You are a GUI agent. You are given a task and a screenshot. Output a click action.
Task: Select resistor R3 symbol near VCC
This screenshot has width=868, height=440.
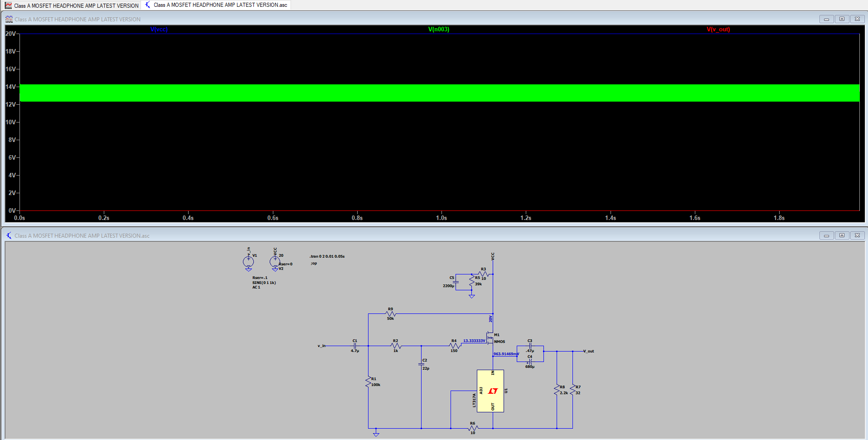pos(484,274)
